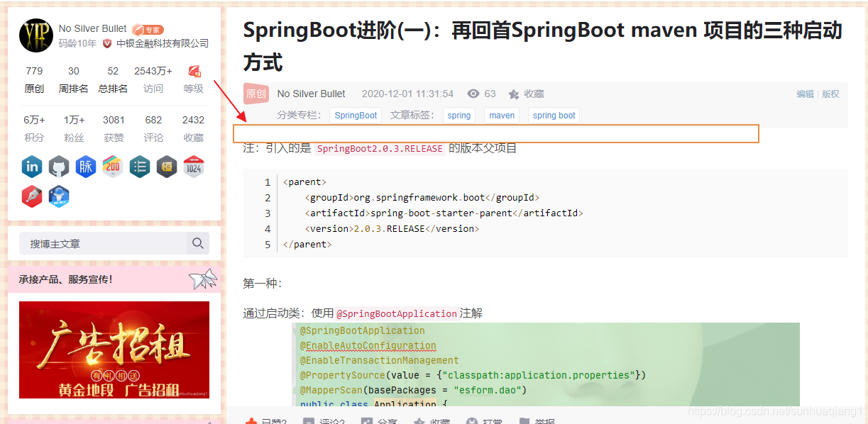868x424 pixels.
Task: Open the LinkedIn hexagon badge
Action: tap(32, 167)
